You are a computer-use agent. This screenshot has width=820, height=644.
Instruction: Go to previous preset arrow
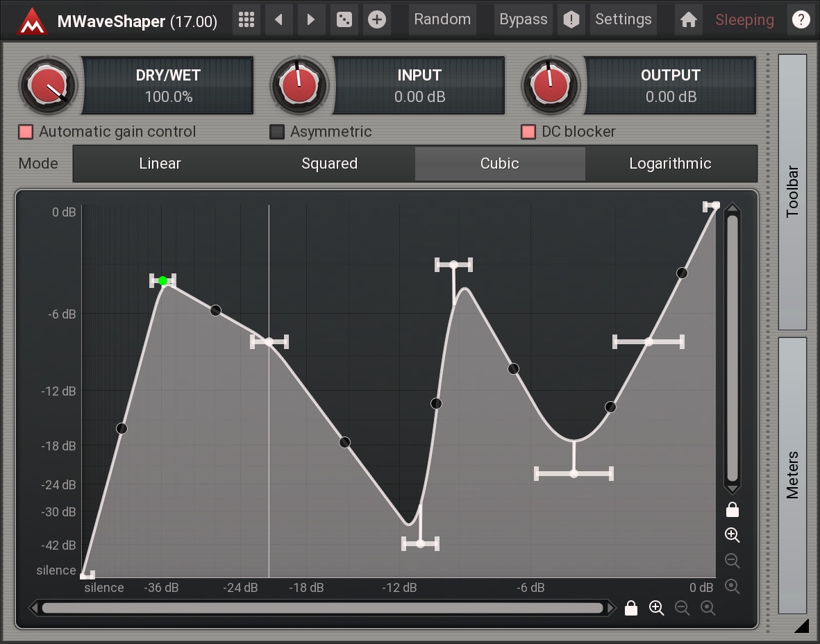click(278, 19)
